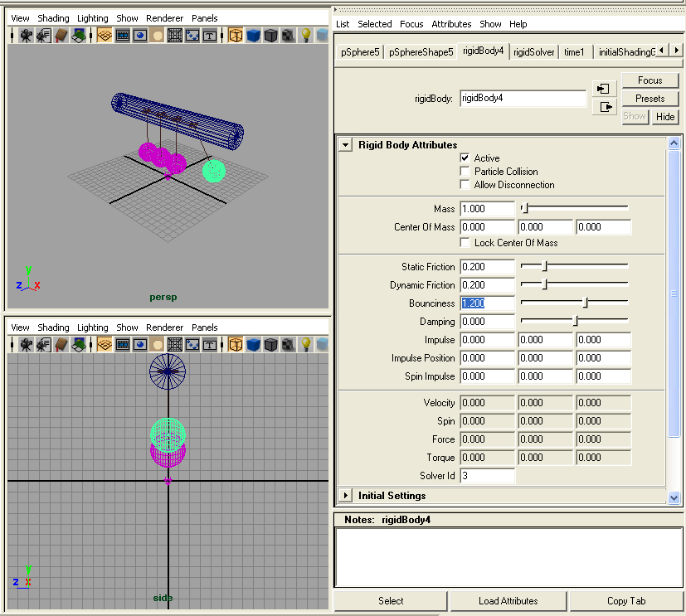Open the List menu in Attribute Editor

coord(343,24)
